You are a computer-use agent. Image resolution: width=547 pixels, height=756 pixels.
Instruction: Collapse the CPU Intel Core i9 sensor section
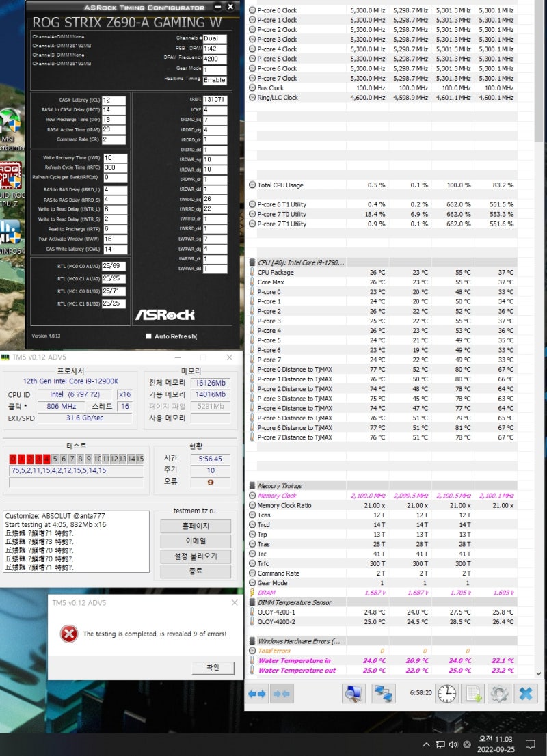pyautogui.click(x=252, y=262)
